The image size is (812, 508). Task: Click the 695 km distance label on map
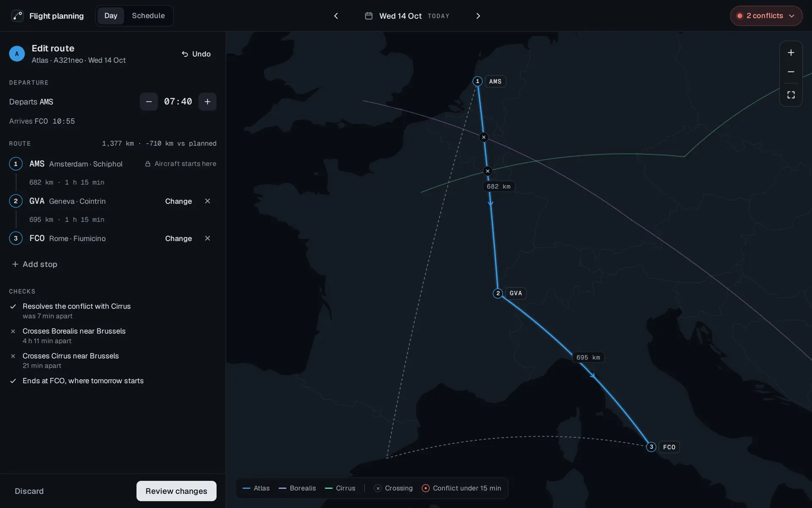[588, 357]
